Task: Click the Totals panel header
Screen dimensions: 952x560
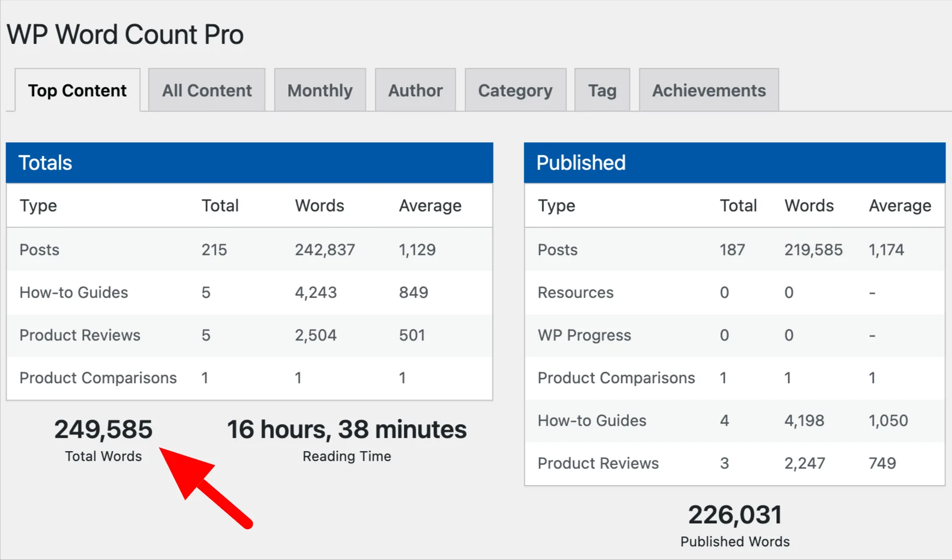Action: click(x=249, y=163)
